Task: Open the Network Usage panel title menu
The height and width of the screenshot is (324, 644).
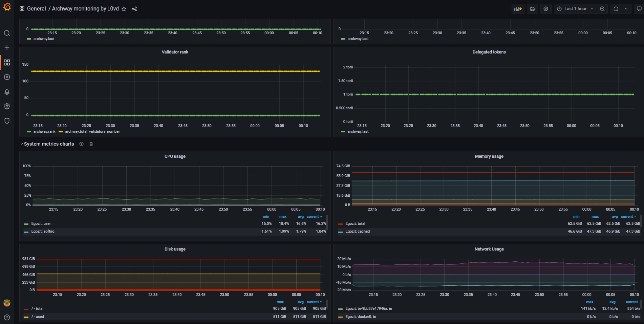Action: [489, 249]
